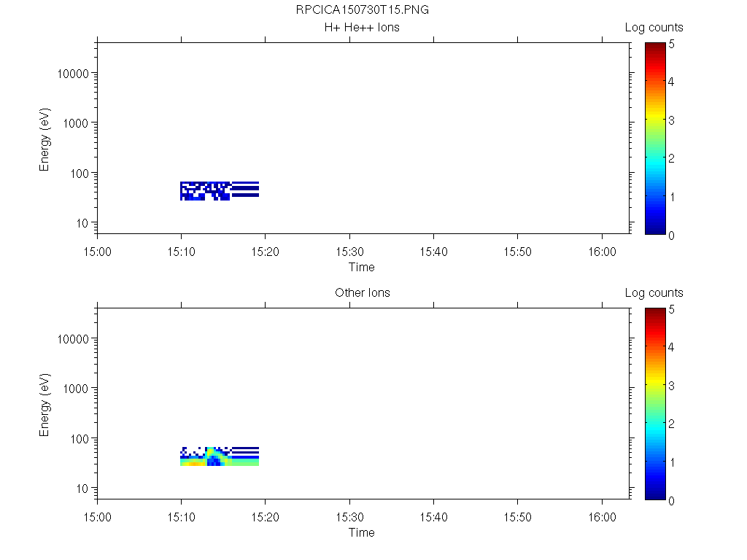
Task: Click the 1000 energy label in the top panel
Action: point(76,123)
